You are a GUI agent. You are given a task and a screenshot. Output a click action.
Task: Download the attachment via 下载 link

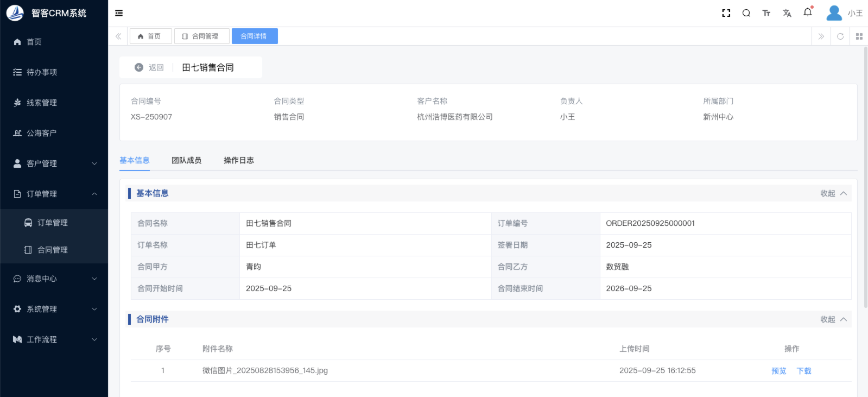pyautogui.click(x=803, y=371)
